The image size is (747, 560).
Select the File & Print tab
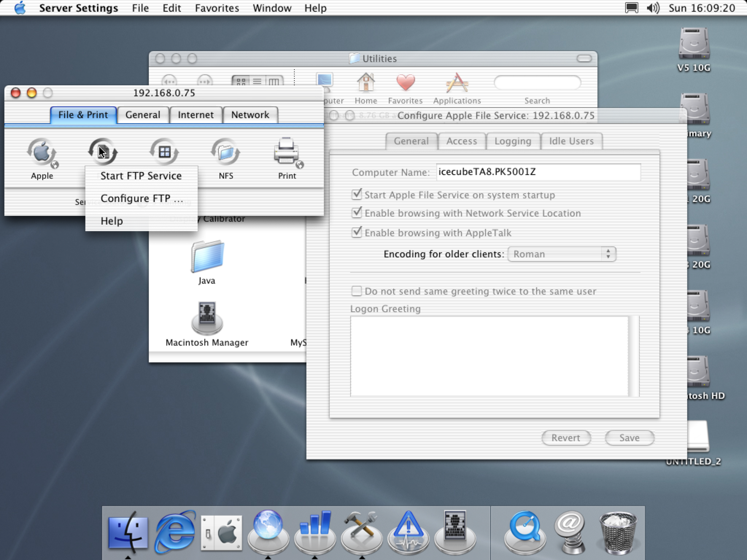[x=83, y=115]
